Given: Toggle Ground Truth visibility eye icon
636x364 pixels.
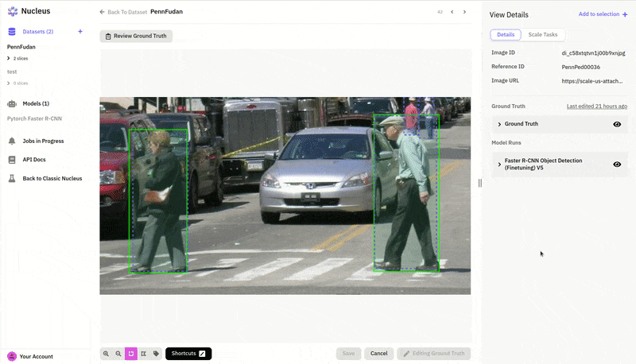Looking at the screenshot, I should (x=617, y=124).
